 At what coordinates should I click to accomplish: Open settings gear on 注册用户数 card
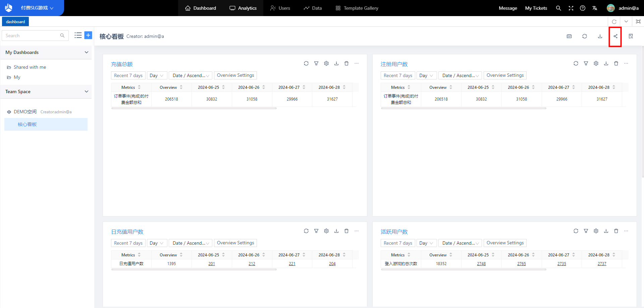pos(596,63)
